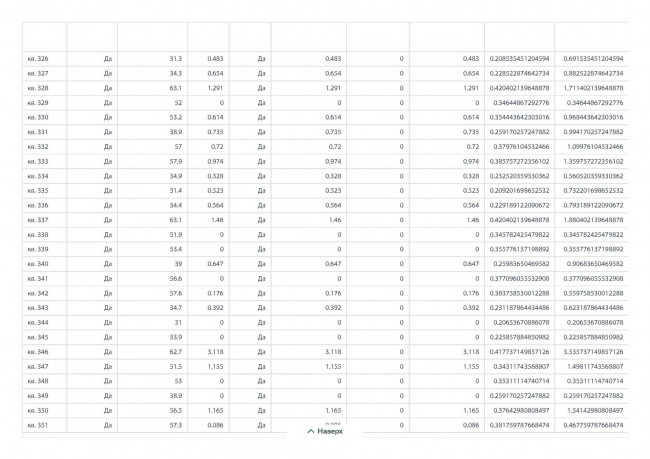Click area value 33.9 in row кв. 345
650x459 pixels.
click(x=176, y=337)
